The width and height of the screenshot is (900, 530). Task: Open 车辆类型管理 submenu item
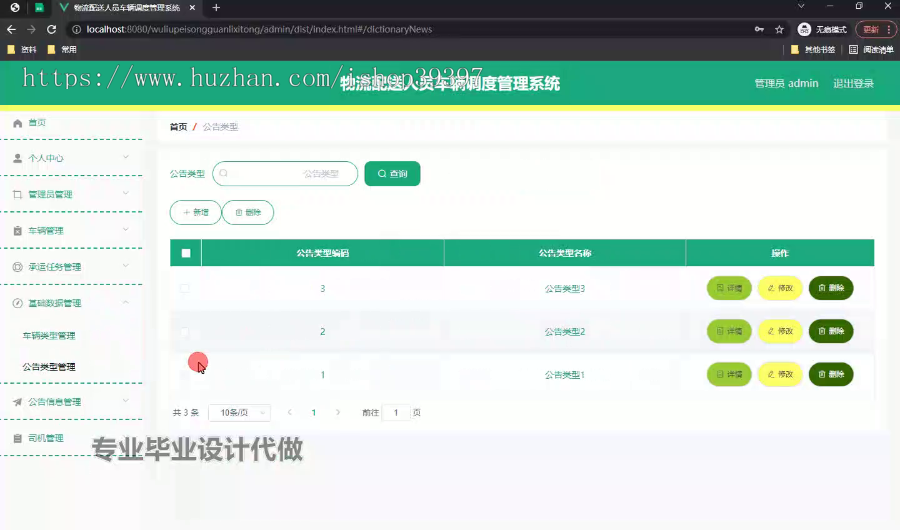(x=49, y=336)
